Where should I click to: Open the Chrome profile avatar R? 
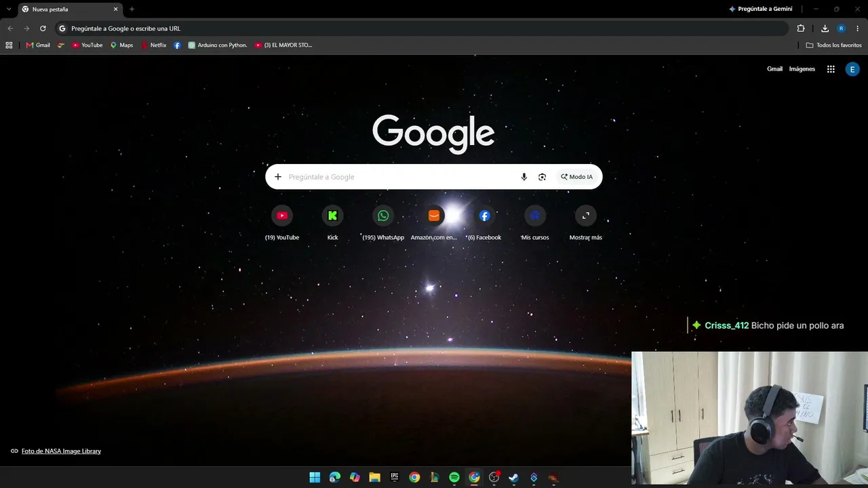click(x=841, y=28)
